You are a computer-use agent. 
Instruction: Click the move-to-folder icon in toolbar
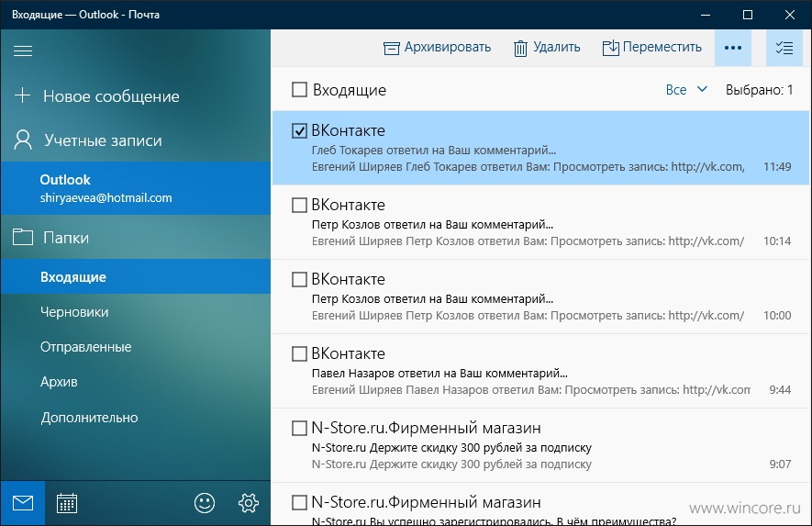click(x=610, y=48)
